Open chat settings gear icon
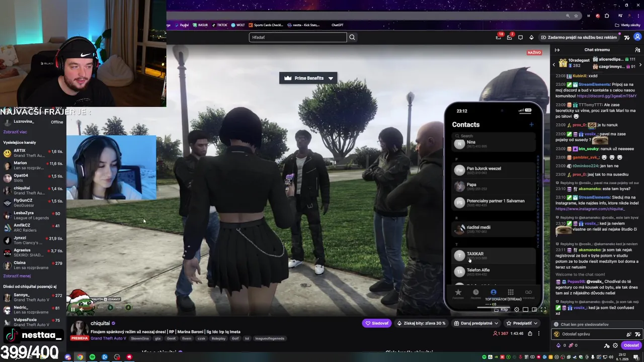This screenshot has height=362, width=644. click(615, 345)
